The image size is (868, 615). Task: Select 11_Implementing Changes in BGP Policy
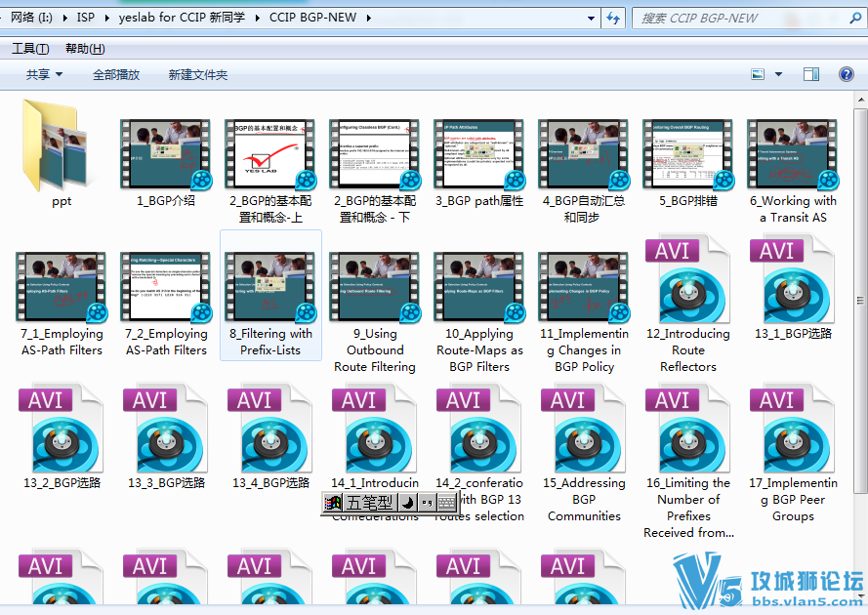pyautogui.click(x=584, y=310)
